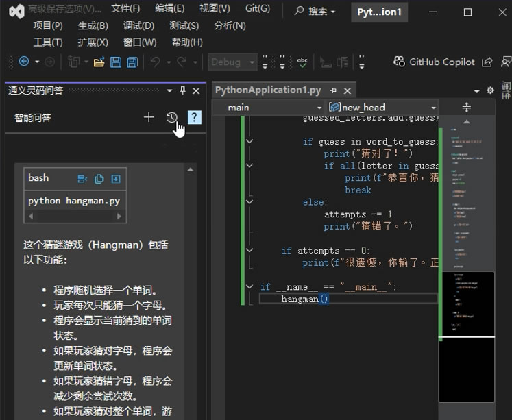Collapse the else block
512x420 pixels.
click(249, 201)
